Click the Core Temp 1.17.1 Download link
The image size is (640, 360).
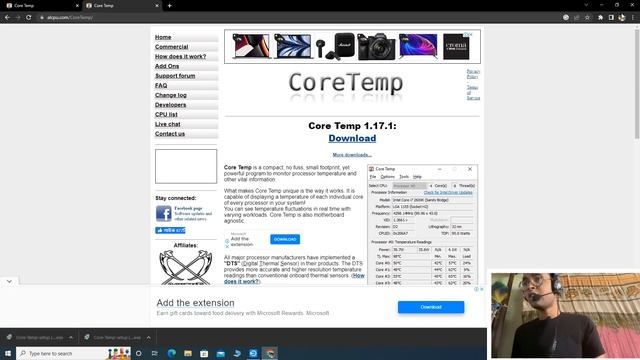point(352,138)
